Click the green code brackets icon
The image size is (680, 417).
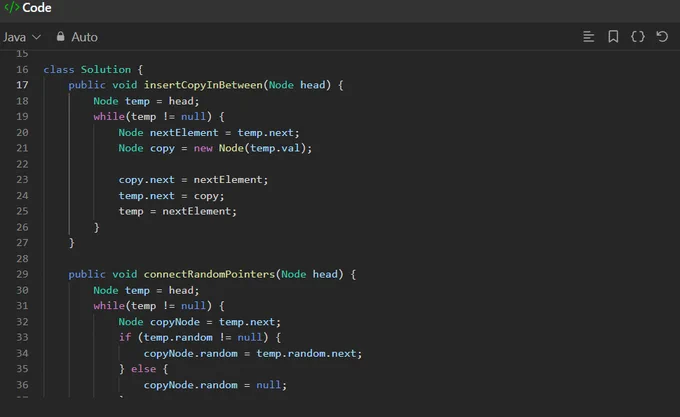[x=11, y=7]
